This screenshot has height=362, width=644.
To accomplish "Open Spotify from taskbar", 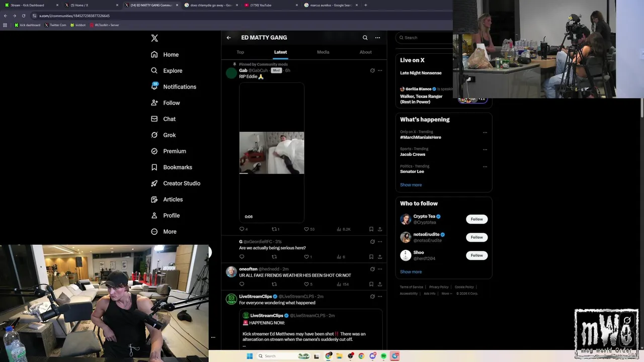I will click(383, 356).
